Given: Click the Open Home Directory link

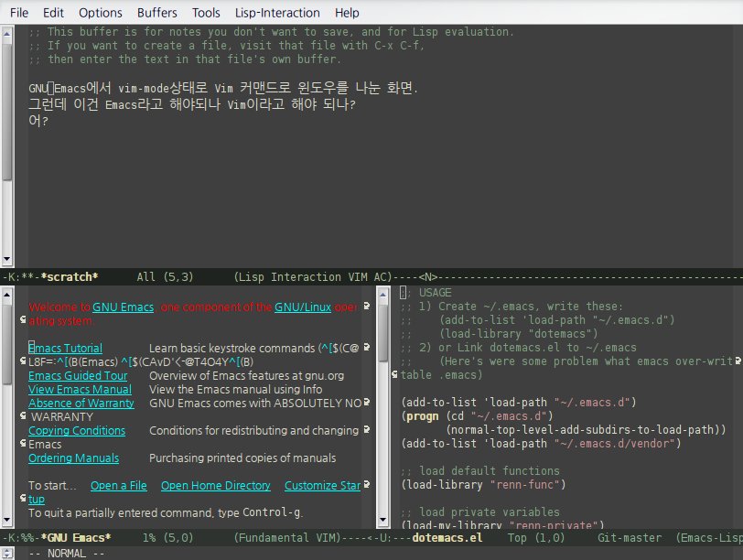Looking at the screenshot, I should pos(215,485).
